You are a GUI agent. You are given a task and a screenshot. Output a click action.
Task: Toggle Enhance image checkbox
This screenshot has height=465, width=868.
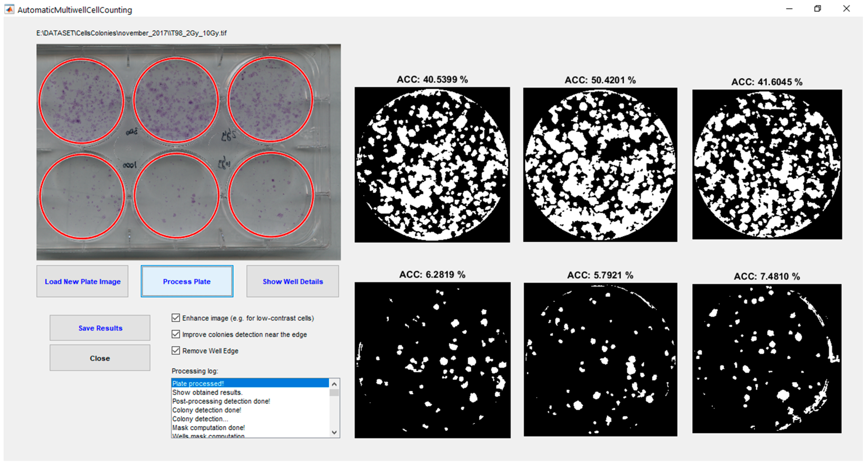(x=175, y=318)
